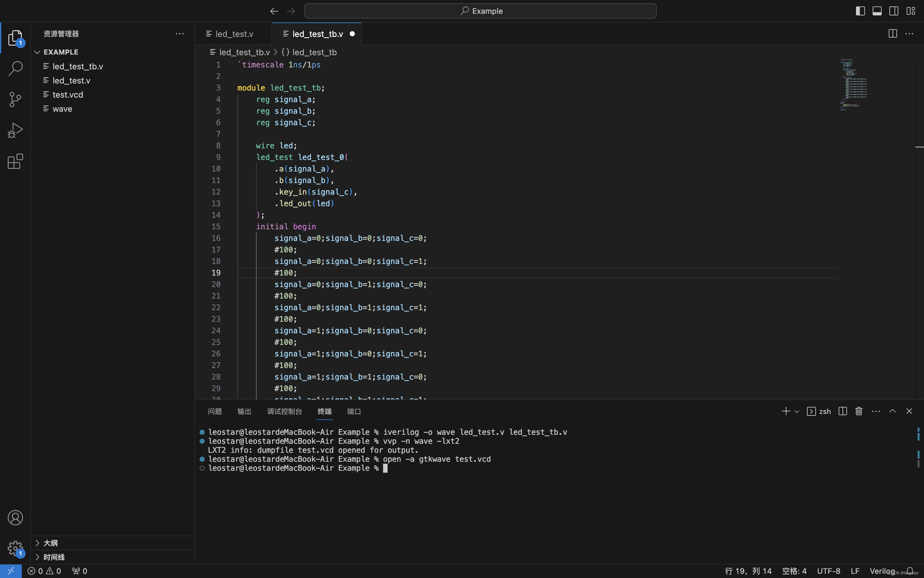This screenshot has width=924, height=578.
Task: Change end of line via LF
Action: [x=855, y=571]
